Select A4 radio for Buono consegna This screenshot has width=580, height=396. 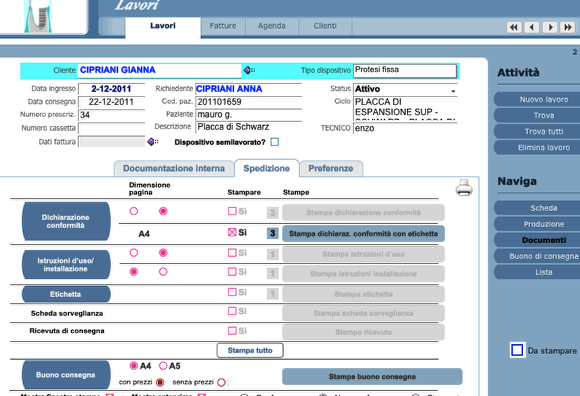coord(134,366)
